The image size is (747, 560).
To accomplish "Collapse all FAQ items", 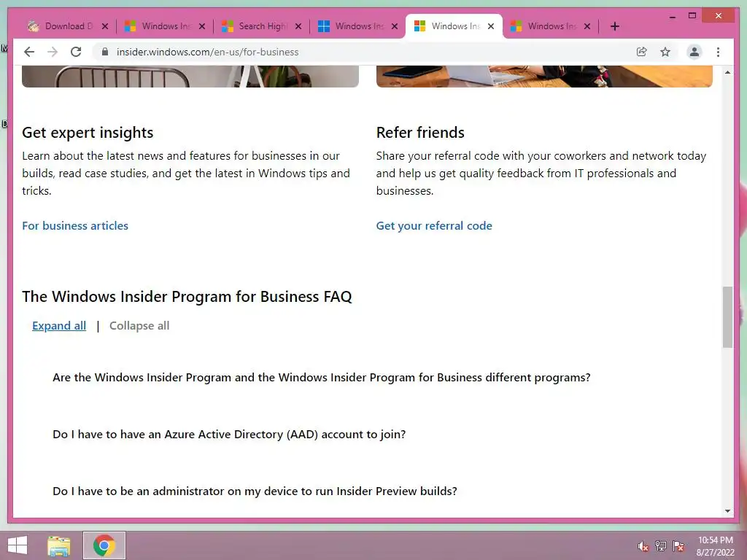I will [x=139, y=326].
